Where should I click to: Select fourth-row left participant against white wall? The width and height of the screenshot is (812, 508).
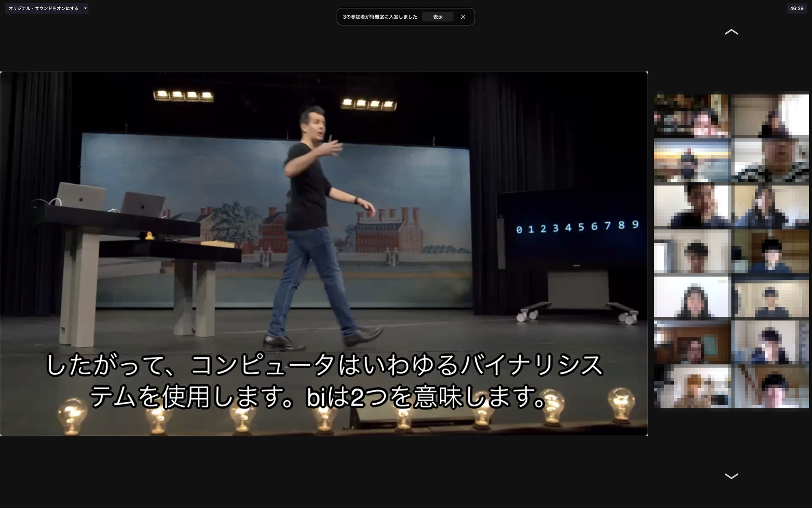pos(692,252)
